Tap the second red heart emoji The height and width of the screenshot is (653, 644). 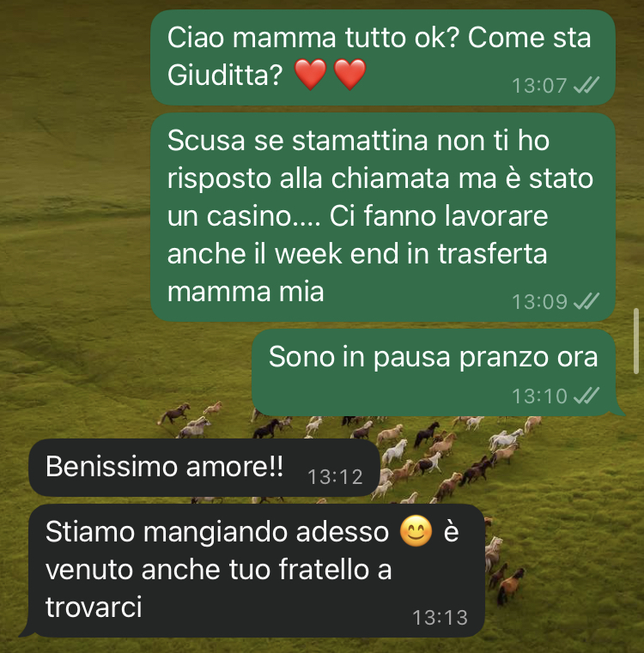[349, 74]
